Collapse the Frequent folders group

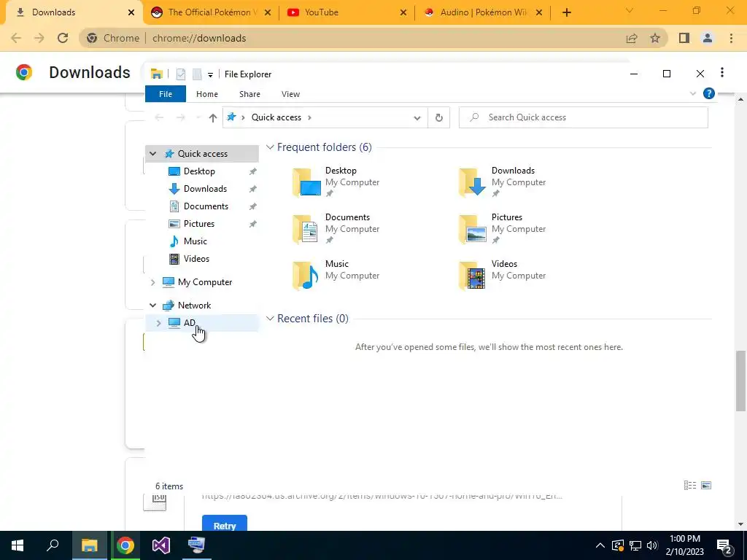point(270,147)
